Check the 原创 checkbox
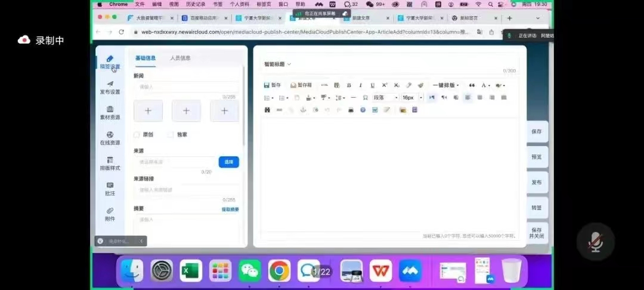This screenshot has width=644, height=290. tap(137, 135)
